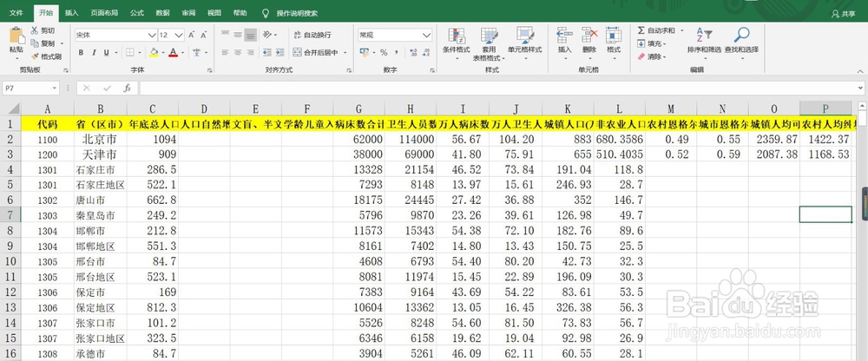The width and height of the screenshot is (868, 361).
Task: Apply red font color A
Action: click(174, 53)
